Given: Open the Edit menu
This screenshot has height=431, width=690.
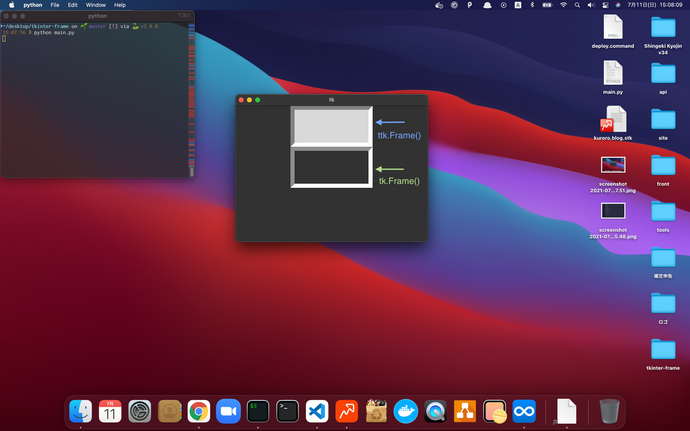Looking at the screenshot, I should point(73,5).
